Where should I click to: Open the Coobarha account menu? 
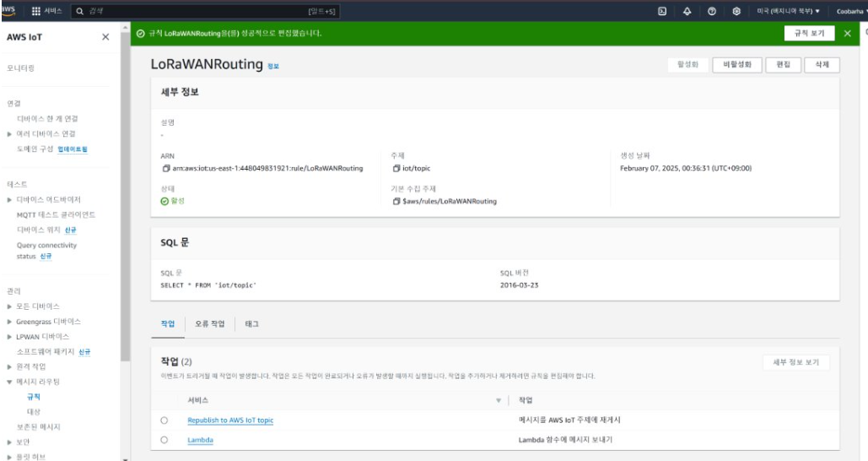[x=851, y=11]
